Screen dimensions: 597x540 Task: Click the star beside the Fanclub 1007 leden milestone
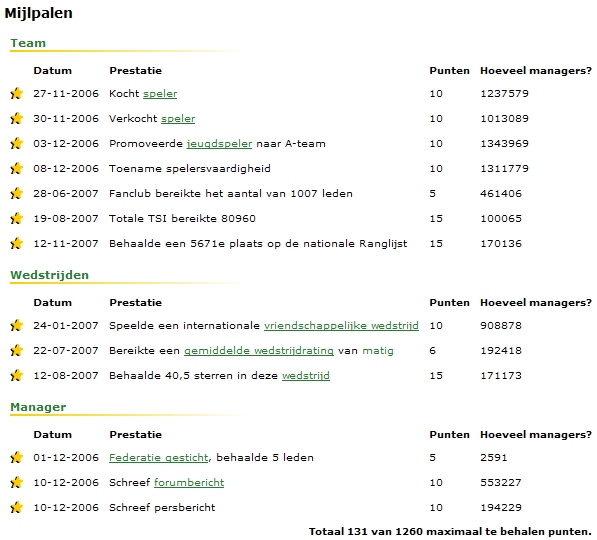pyautogui.click(x=16, y=193)
